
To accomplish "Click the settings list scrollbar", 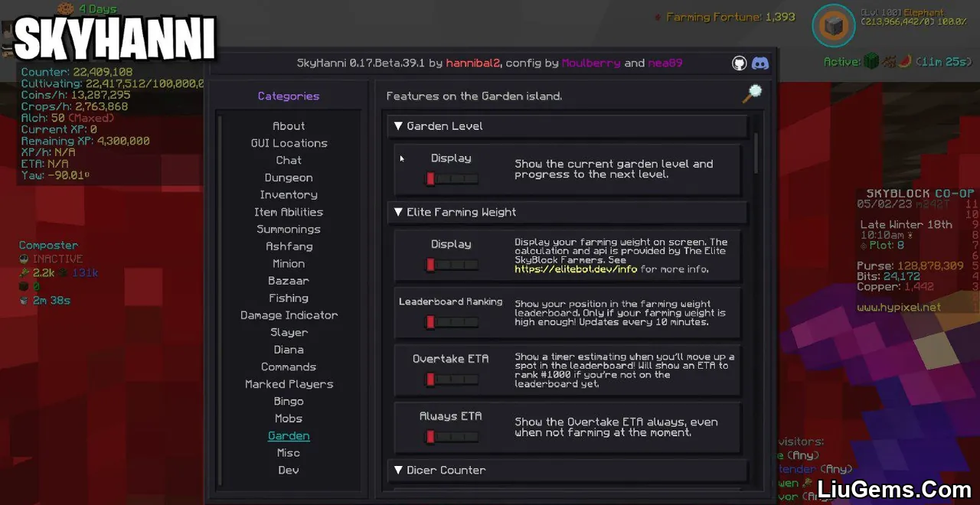I will pyautogui.click(x=757, y=153).
